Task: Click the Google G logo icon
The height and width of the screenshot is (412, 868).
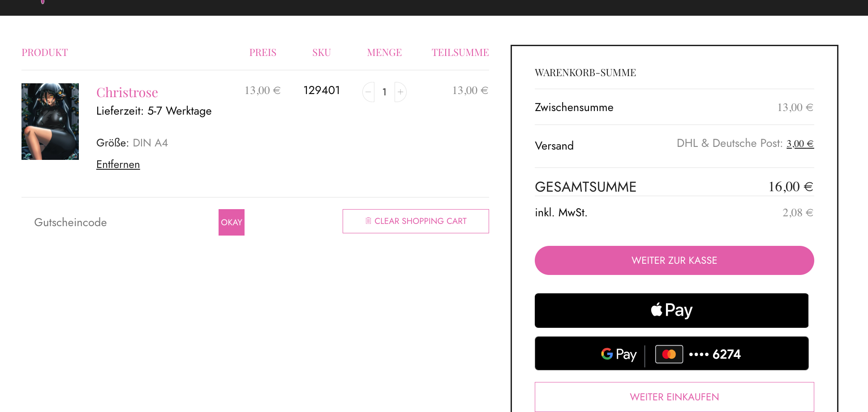Action: 607,354
